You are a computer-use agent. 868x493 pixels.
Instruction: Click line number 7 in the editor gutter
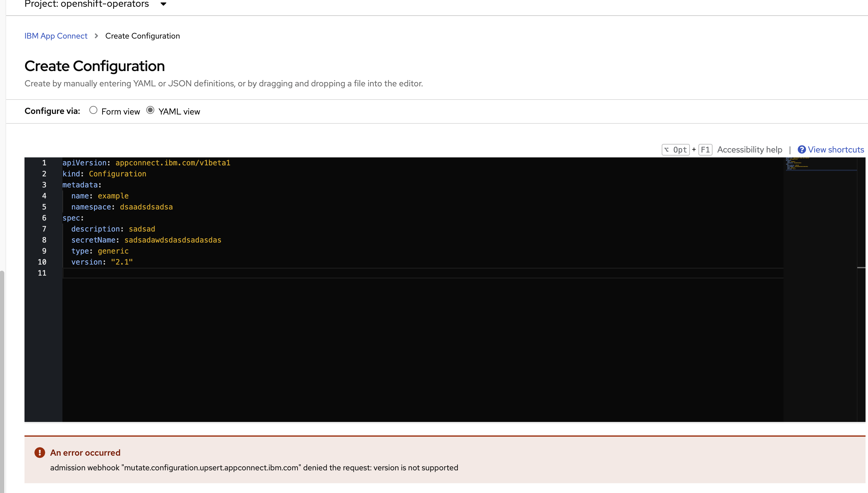[x=44, y=229]
